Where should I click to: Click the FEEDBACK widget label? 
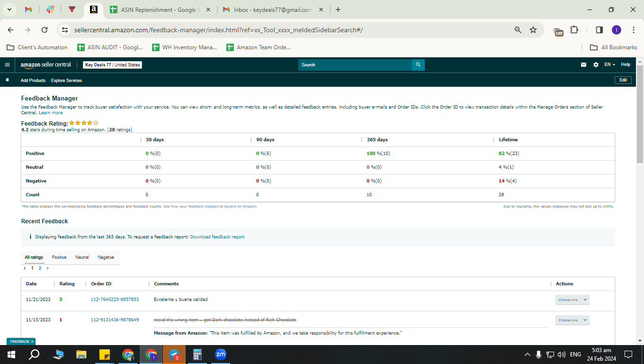pyautogui.click(x=19, y=341)
